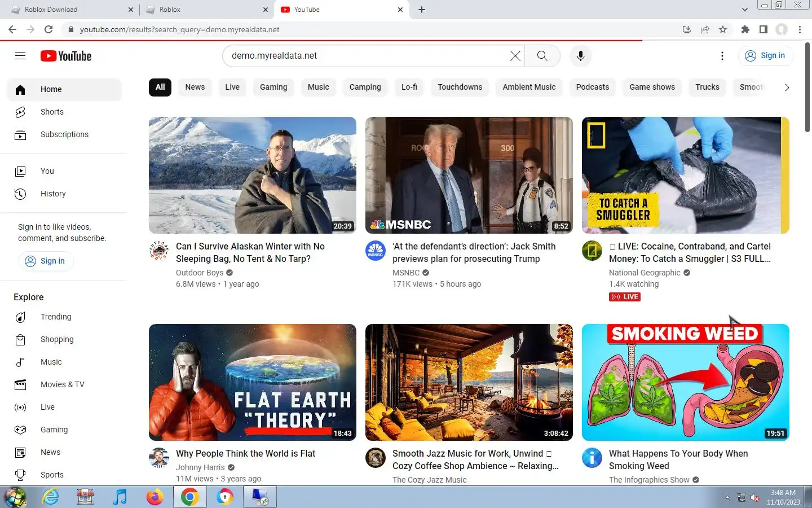Open new browser tab with plus
This screenshot has height=508, width=812.
422,10
